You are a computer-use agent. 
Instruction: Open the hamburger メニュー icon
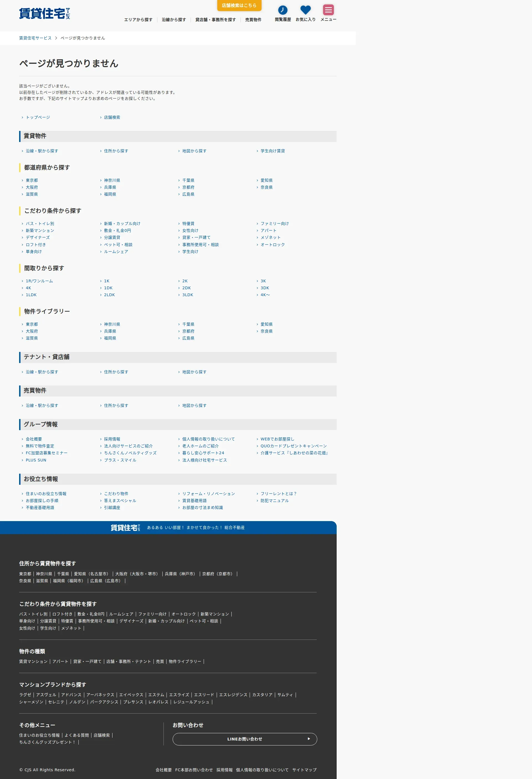[328, 10]
